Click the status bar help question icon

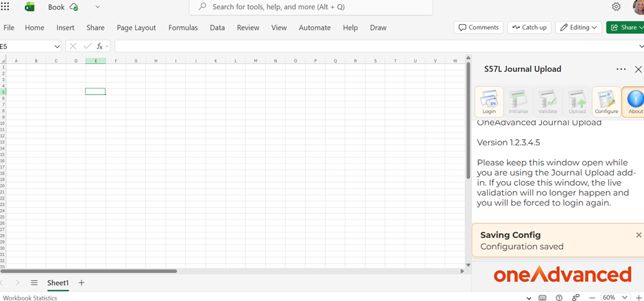tap(559, 298)
